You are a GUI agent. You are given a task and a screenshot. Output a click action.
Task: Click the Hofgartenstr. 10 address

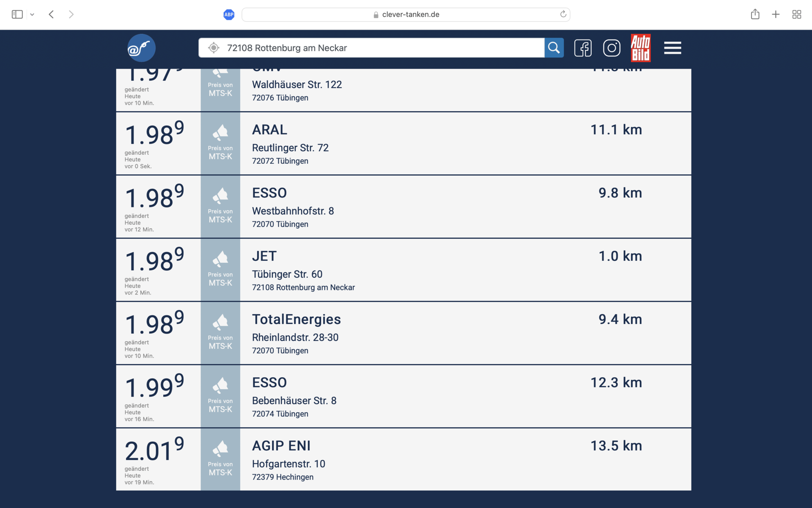288,464
